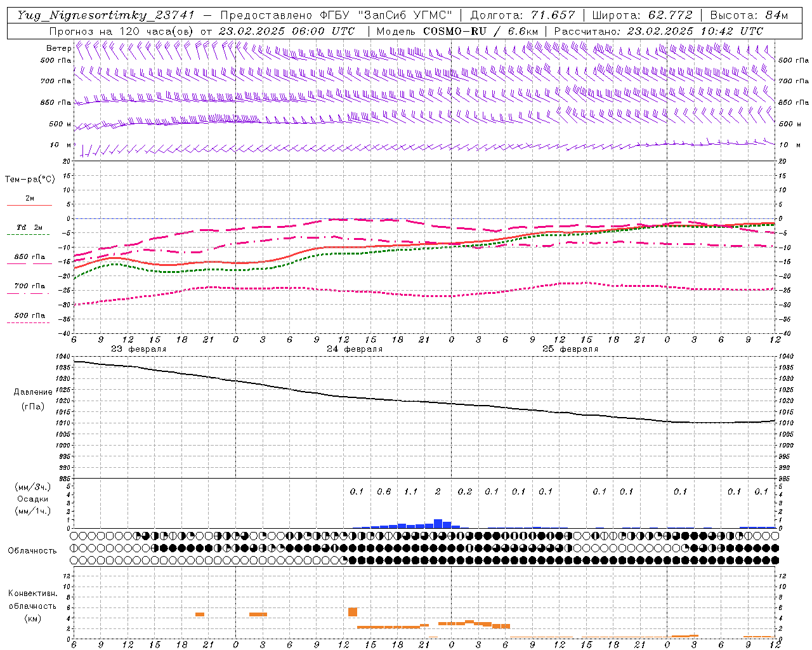Image resolution: width=812 pixels, height=650 pixels.
Task: Click the model name COSMO-RU / 6.6км
Action: pyautogui.click(x=481, y=31)
